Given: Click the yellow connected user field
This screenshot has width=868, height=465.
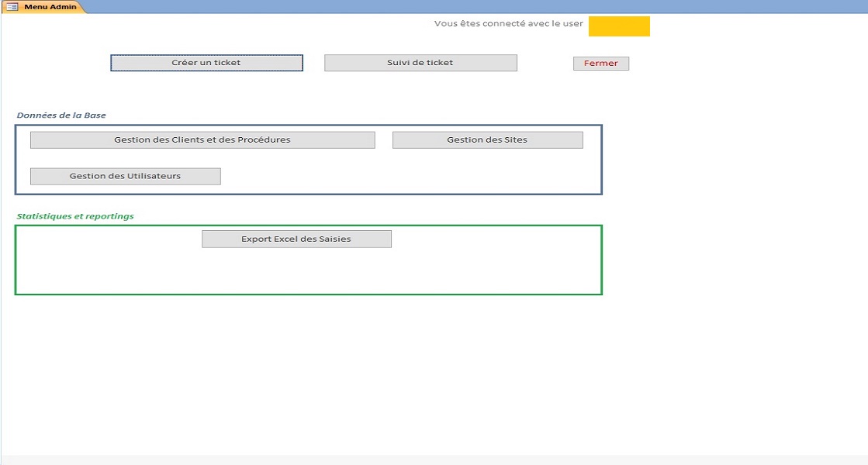Looking at the screenshot, I should click(x=618, y=26).
